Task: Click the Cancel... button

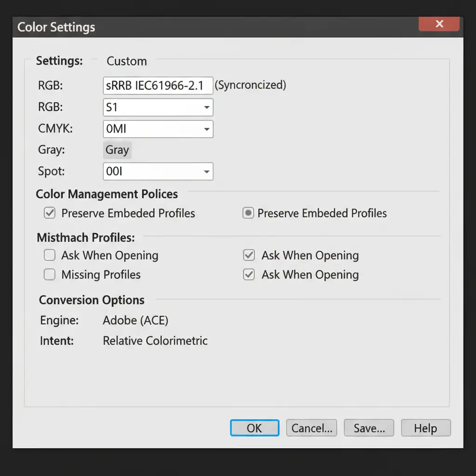Action: click(311, 428)
